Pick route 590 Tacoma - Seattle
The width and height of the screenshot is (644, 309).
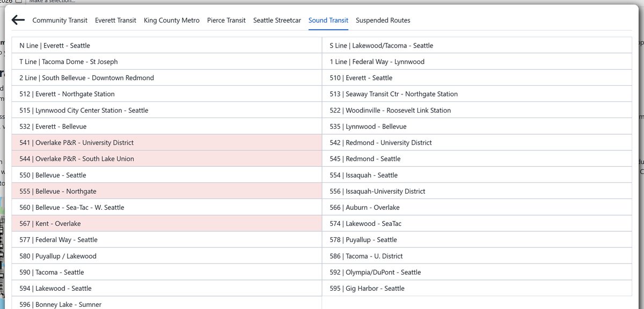pyautogui.click(x=166, y=272)
